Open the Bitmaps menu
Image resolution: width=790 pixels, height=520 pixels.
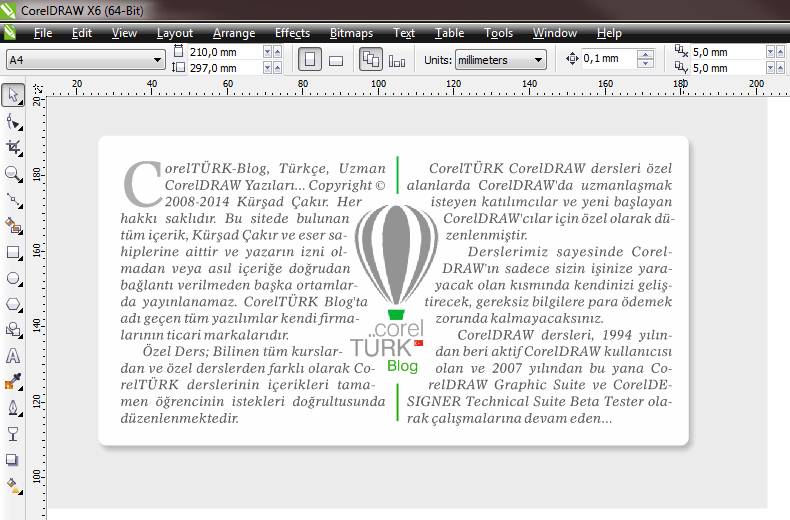pyautogui.click(x=351, y=33)
